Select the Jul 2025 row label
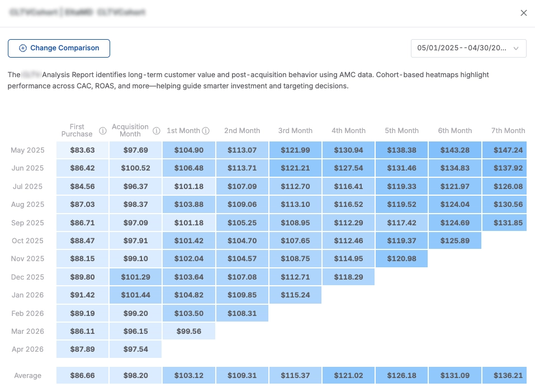The width and height of the screenshot is (535, 392). coord(27,187)
